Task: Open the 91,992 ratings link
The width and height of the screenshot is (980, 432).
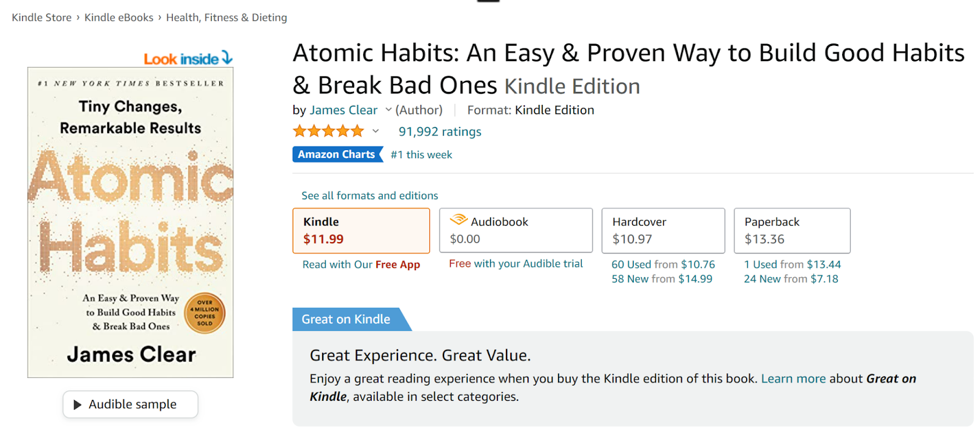Action: (x=440, y=132)
